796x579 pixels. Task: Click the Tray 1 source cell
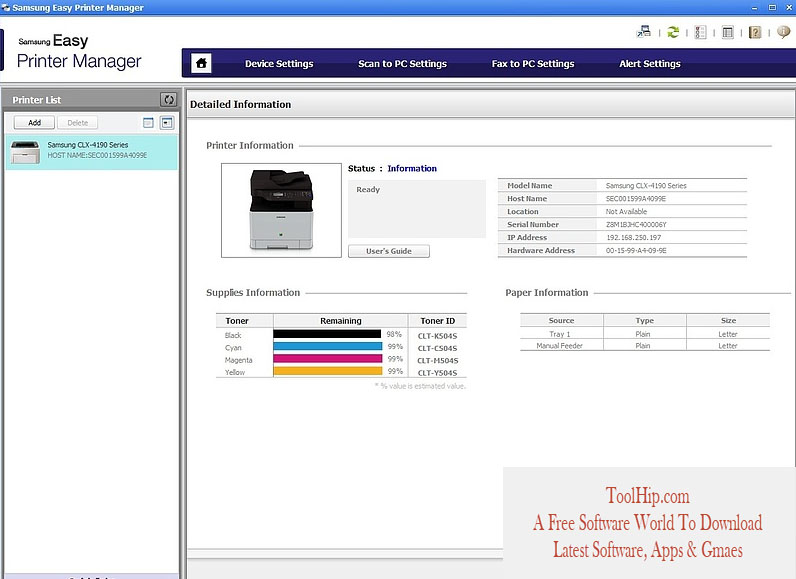tap(559, 334)
